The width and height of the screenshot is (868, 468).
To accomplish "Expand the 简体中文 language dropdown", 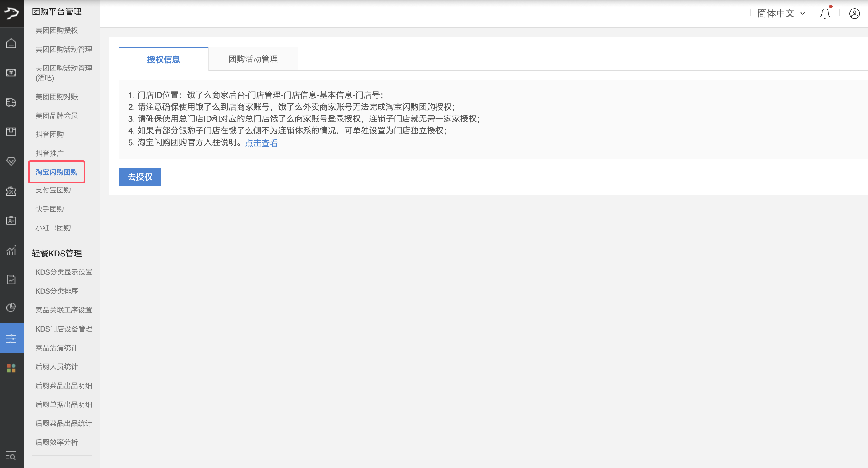I will click(x=780, y=14).
